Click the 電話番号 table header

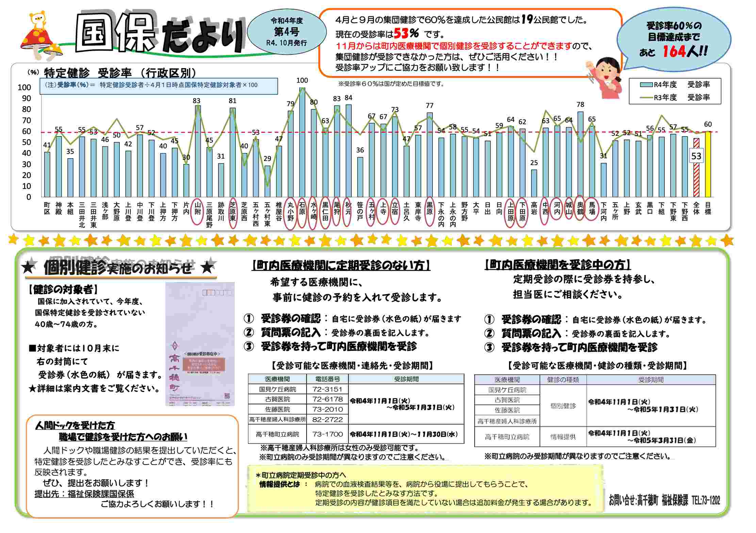[x=327, y=379]
